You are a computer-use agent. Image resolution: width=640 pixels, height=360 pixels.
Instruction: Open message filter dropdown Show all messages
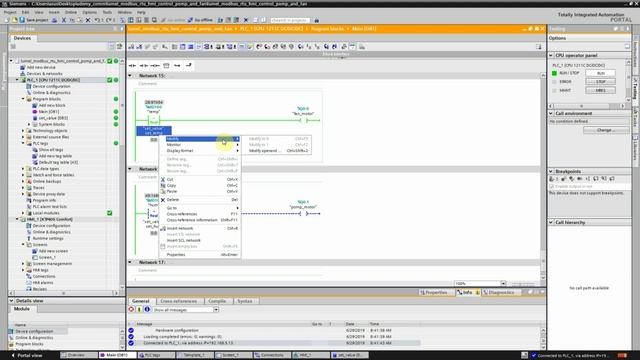(216, 310)
